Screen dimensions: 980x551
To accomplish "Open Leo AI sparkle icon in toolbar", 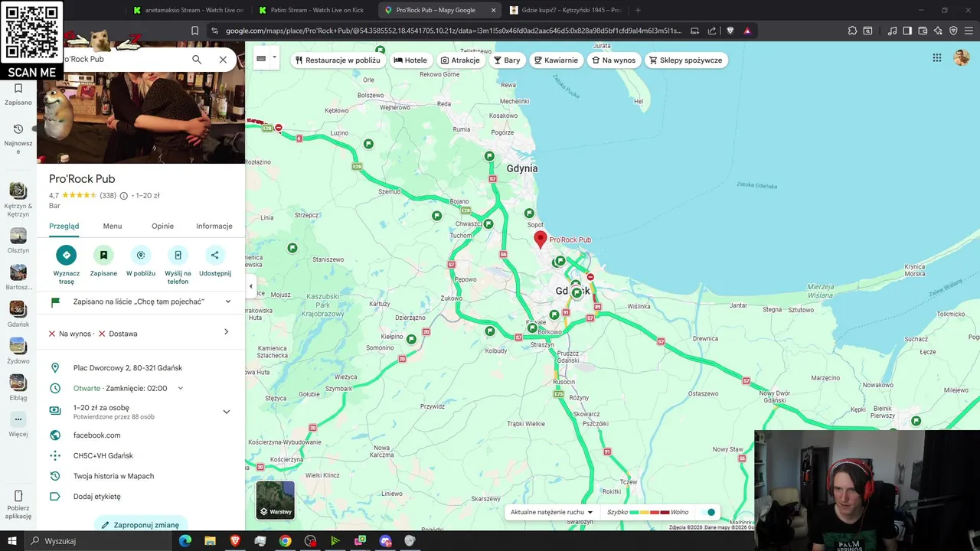I will pos(938,31).
